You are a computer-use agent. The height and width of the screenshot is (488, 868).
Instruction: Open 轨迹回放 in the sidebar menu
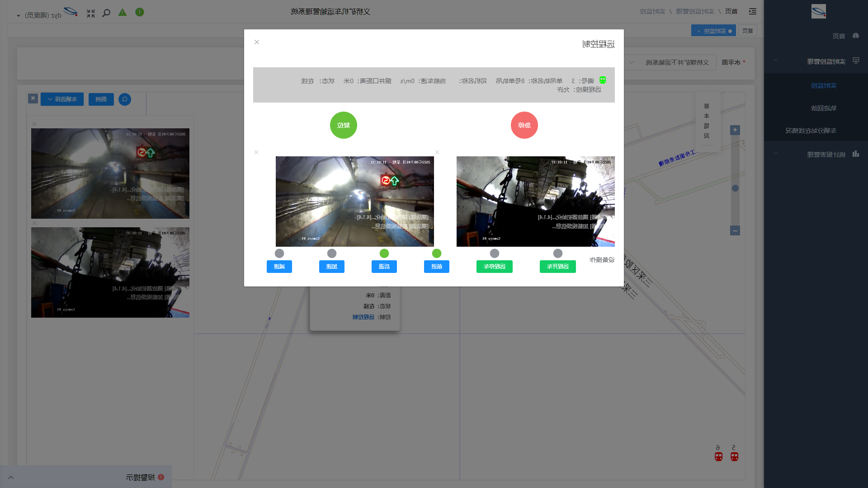[823, 108]
